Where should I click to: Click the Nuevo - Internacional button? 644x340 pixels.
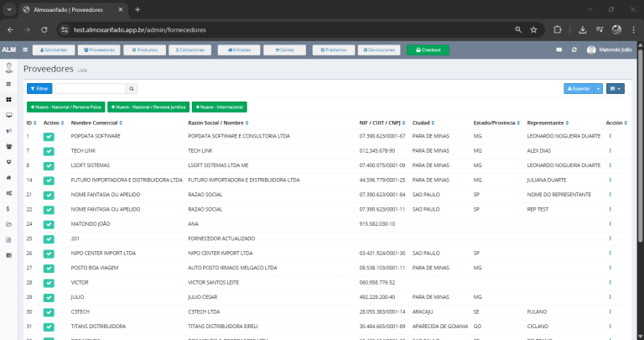pos(220,107)
